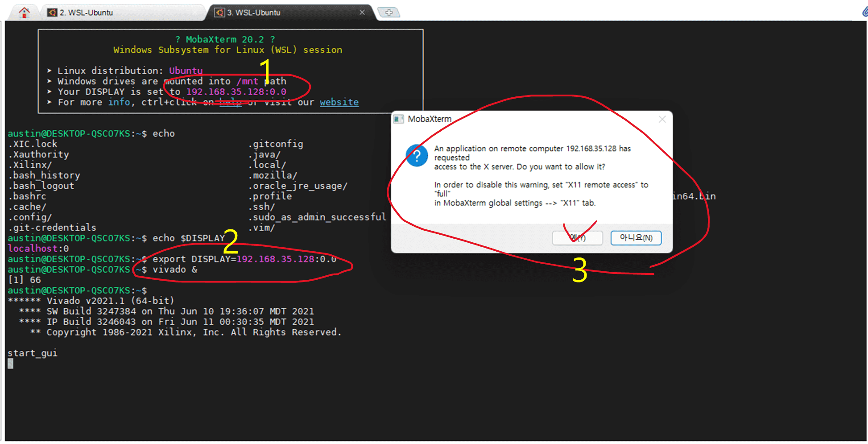Click the "localhost:0" output line
868x444 pixels.
pos(38,249)
